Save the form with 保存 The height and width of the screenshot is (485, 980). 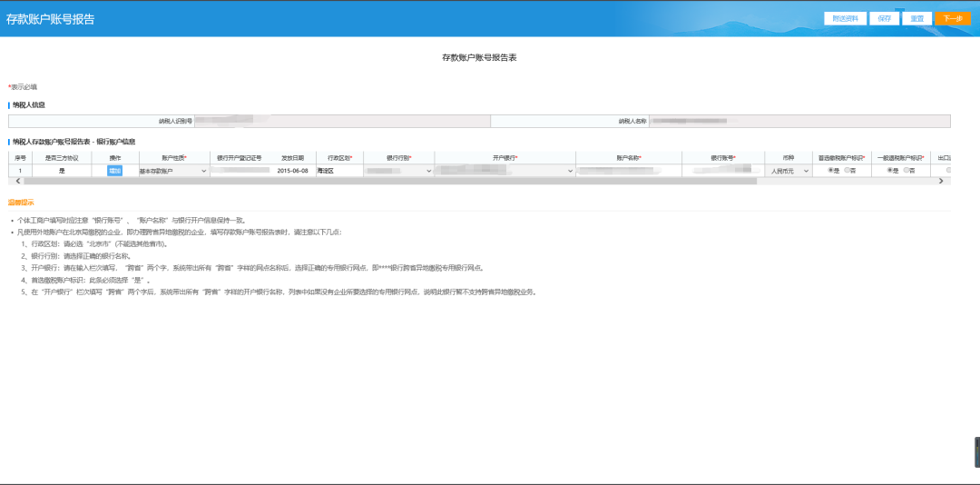coord(884,19)
